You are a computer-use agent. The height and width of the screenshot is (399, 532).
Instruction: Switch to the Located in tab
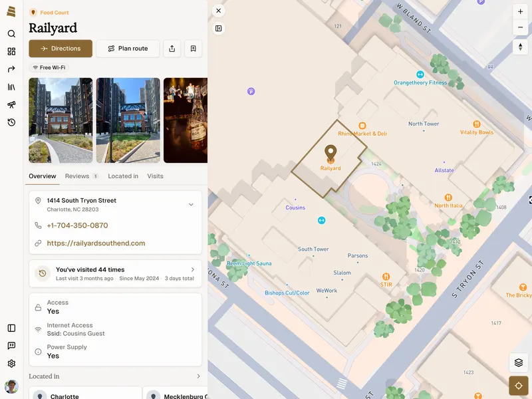123,176
